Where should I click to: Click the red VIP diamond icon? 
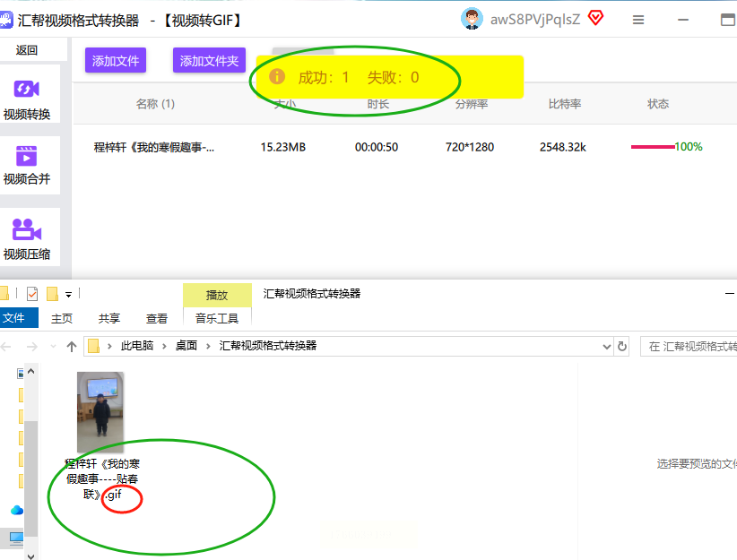[x=595, y=19]
